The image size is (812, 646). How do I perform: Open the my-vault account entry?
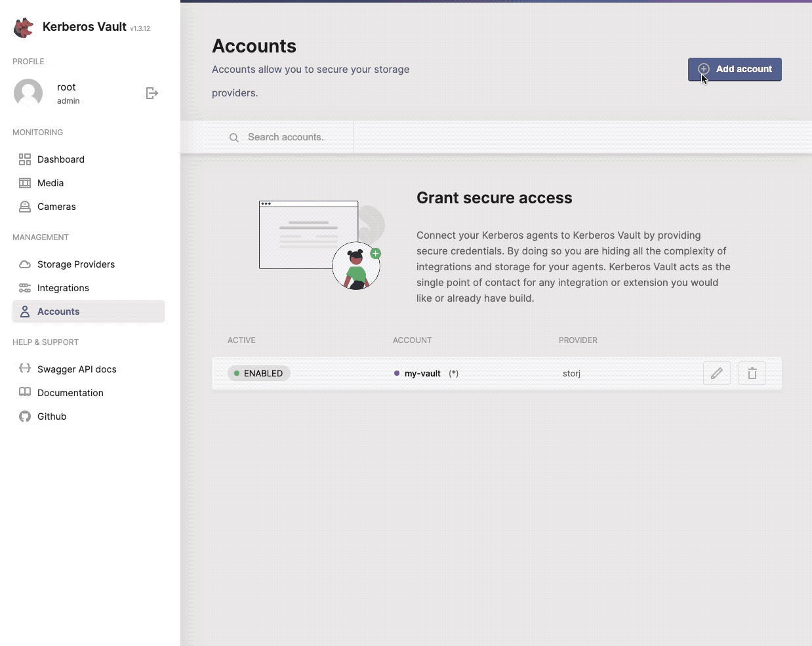[422, 373]
